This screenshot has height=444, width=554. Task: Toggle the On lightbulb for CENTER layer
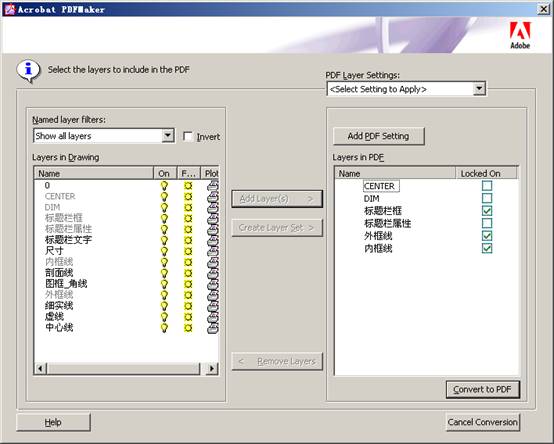(164, 196)
